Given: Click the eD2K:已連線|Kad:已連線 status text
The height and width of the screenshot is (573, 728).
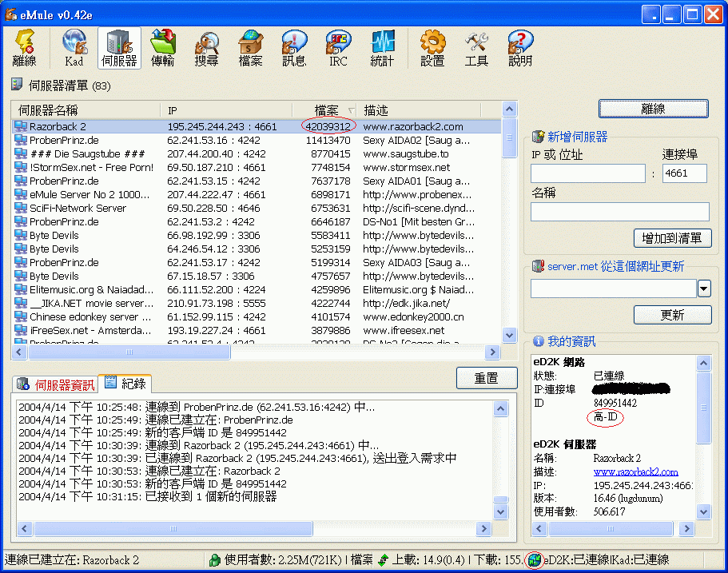Looking at the screenshot, I should 606,560.
